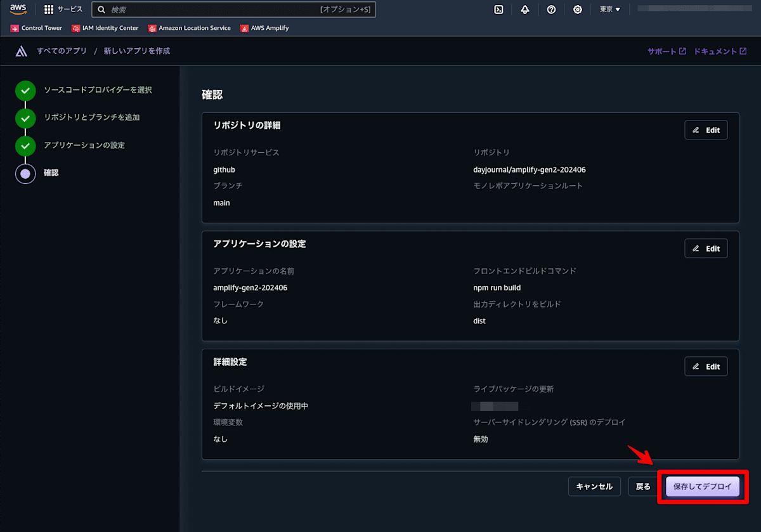Open the 東京 region dropdown

click(610, 10)
